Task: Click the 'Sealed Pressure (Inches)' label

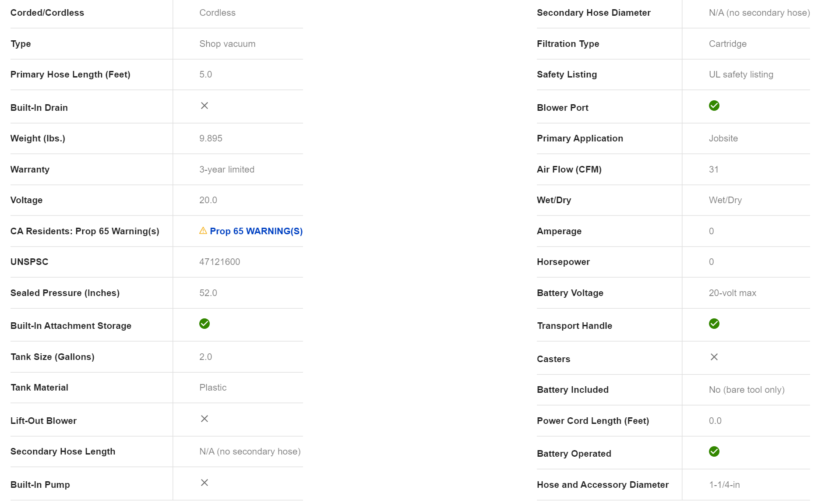Action: coord(65,293)
